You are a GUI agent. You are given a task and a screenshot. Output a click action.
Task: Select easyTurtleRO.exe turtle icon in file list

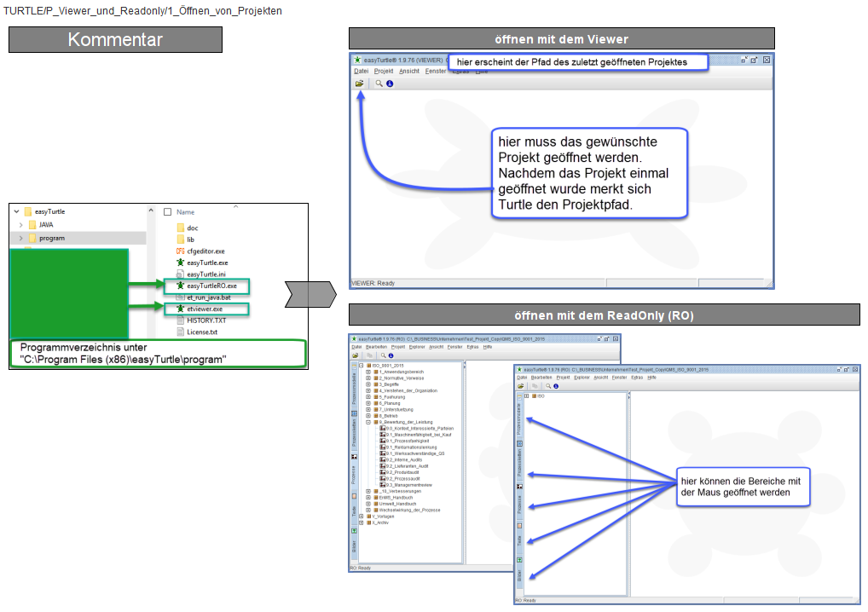click(x=180, y=286)
